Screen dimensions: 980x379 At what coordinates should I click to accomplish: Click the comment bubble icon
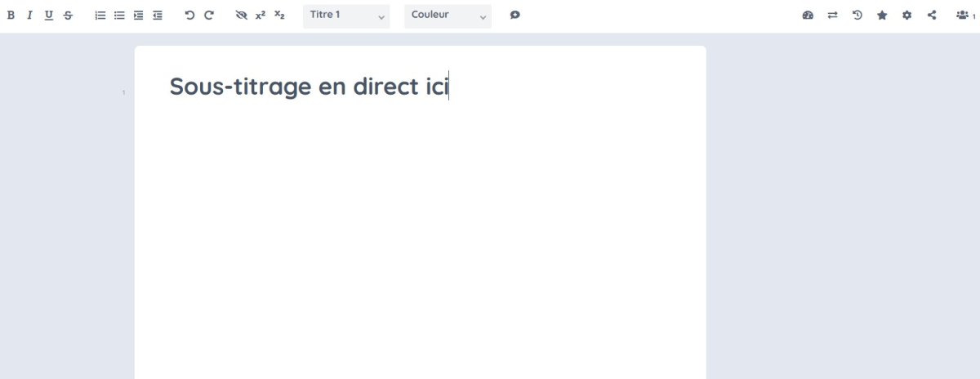(x=514, y=16)
